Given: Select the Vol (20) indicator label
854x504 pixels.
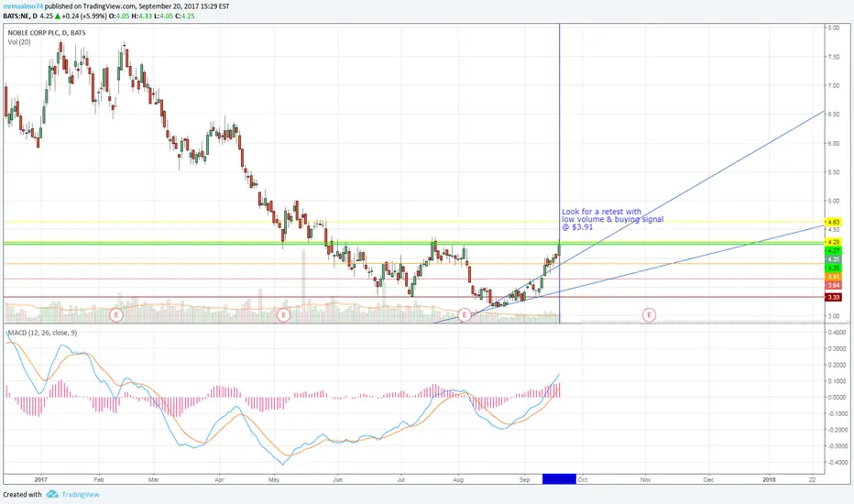Looking at the screenshot, I should [x=19, y=42].
